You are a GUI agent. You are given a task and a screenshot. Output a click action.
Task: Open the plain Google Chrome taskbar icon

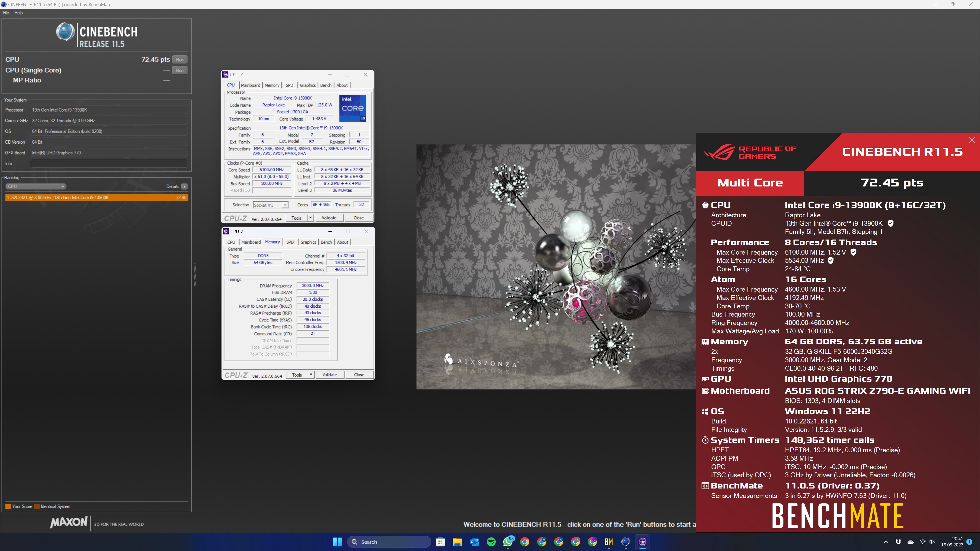coord(525,542)
